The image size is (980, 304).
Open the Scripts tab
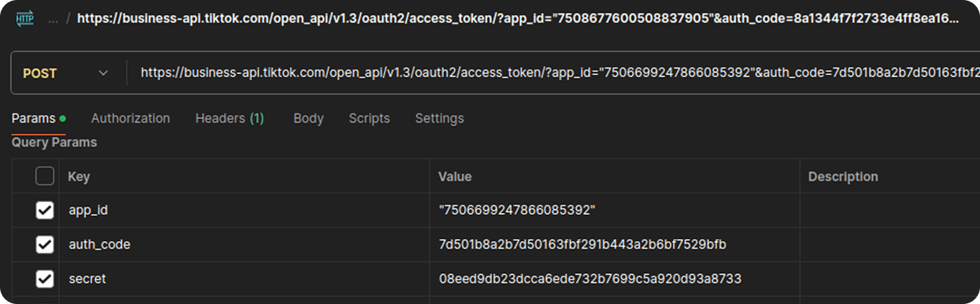[369, 118]
